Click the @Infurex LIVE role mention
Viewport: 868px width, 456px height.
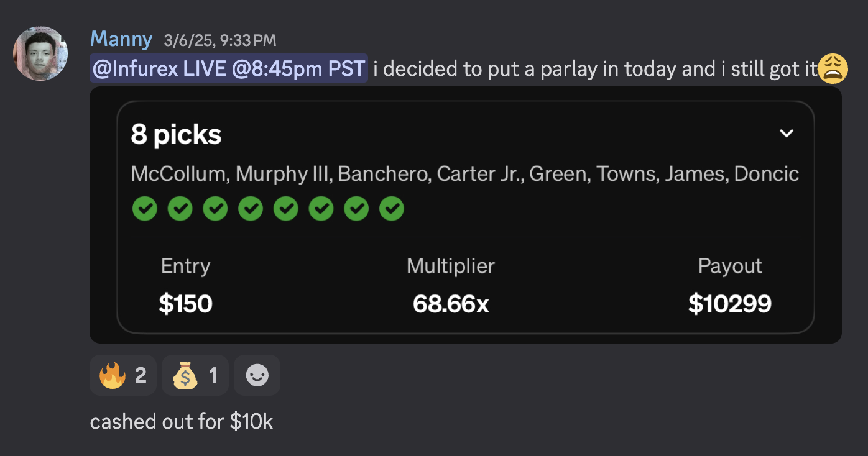tap(229, 68)
